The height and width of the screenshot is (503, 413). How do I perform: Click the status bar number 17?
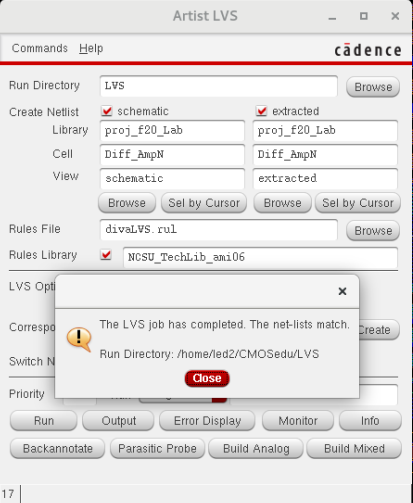tap(8, 494)
